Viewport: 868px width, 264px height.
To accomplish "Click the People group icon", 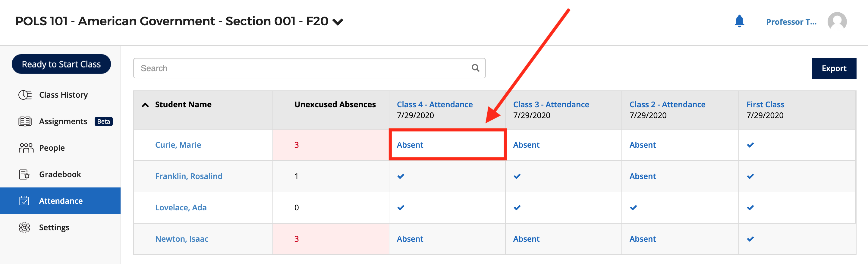I will pyautogui.click(x=26, y=148).
